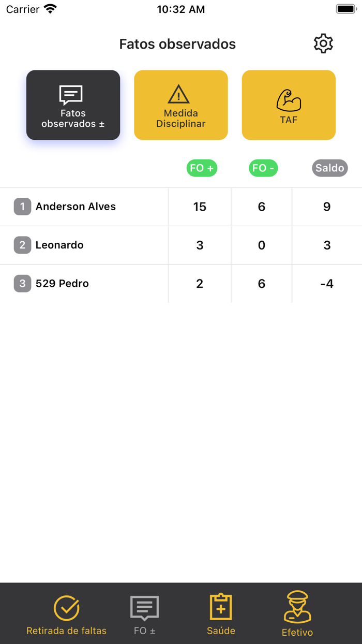362x644 pixels.
Task: Select the Fatos observados ± card
Action: tap(73, 105)
